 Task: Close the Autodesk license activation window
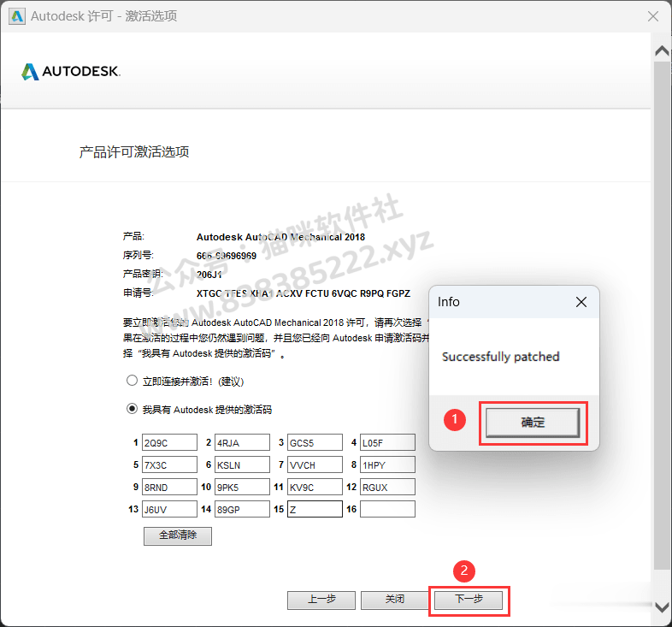[x=652, y=16]
